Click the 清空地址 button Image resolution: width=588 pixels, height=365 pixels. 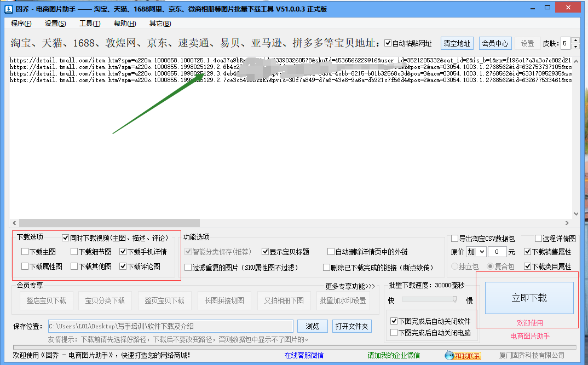457,43
